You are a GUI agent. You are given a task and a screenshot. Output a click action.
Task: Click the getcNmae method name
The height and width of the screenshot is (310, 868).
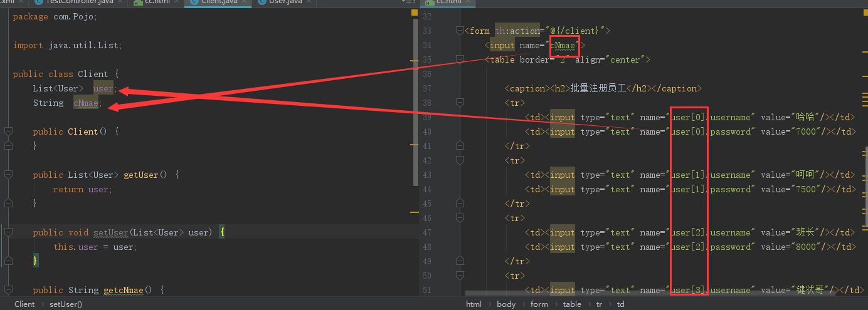pyautogui.click(x=124, y=290)
